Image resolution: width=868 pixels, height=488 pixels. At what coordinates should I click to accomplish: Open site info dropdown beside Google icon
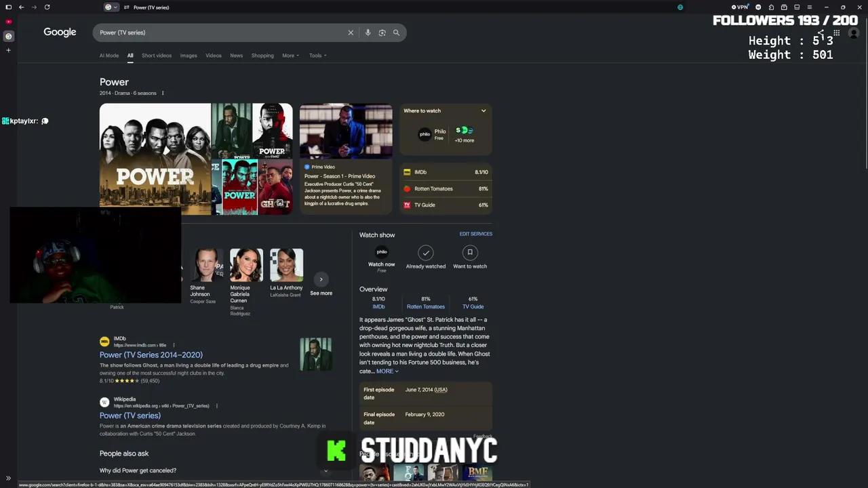111,7
